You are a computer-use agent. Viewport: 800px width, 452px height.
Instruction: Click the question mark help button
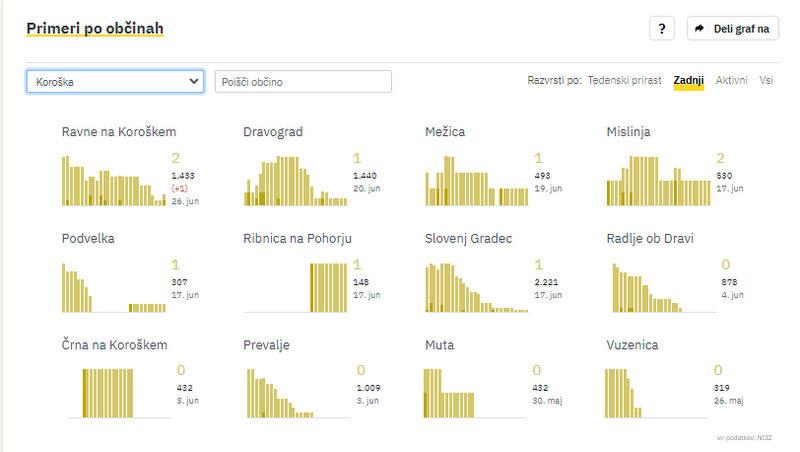point(662,29)
